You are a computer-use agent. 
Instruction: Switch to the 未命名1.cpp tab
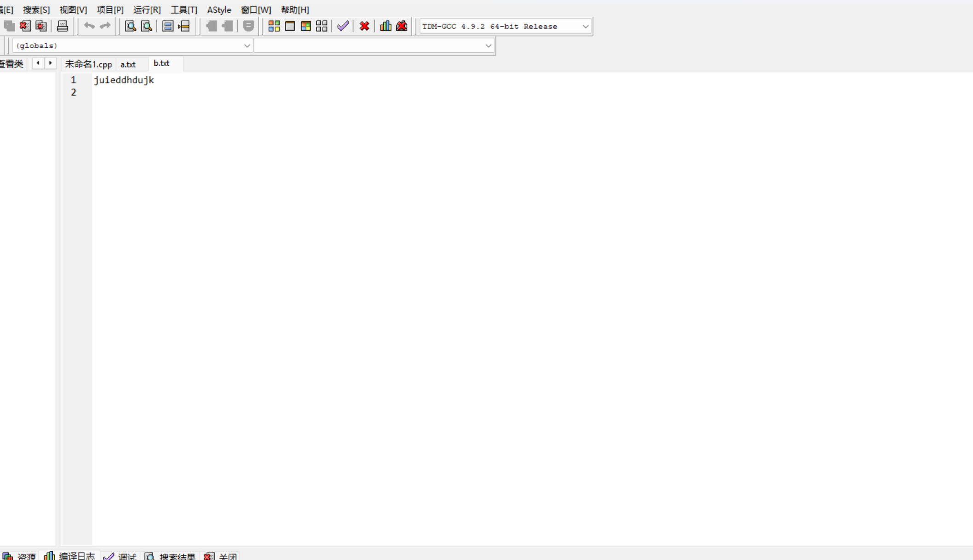[88, 64]
